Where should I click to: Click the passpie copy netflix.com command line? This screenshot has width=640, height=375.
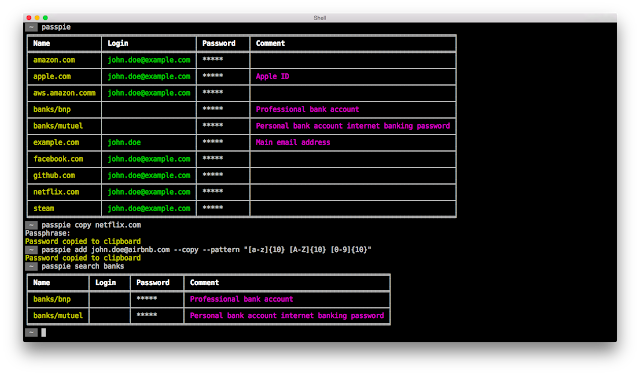click(x=91, y=225)
